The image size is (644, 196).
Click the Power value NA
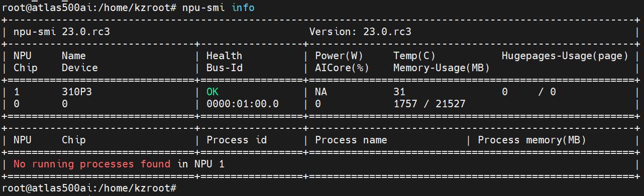click(x=321, y=92)
